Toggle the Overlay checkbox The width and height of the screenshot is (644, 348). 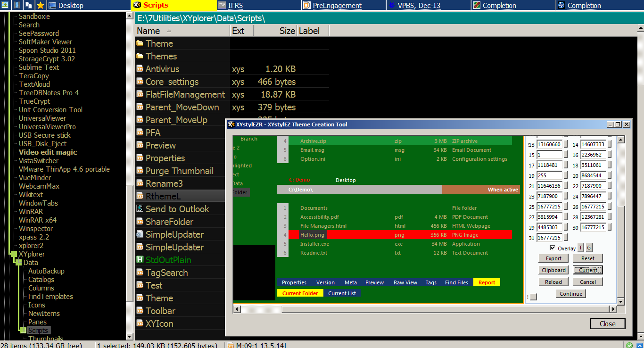coord(553,248)
